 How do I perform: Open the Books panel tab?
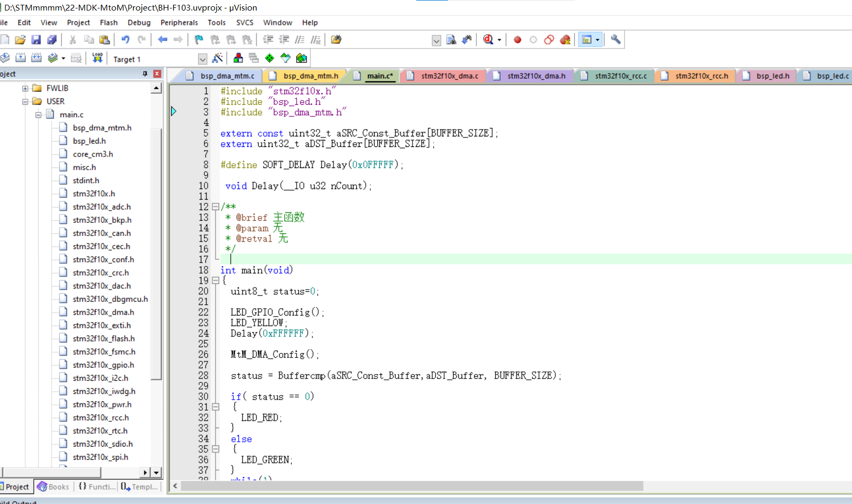(53, 487)
